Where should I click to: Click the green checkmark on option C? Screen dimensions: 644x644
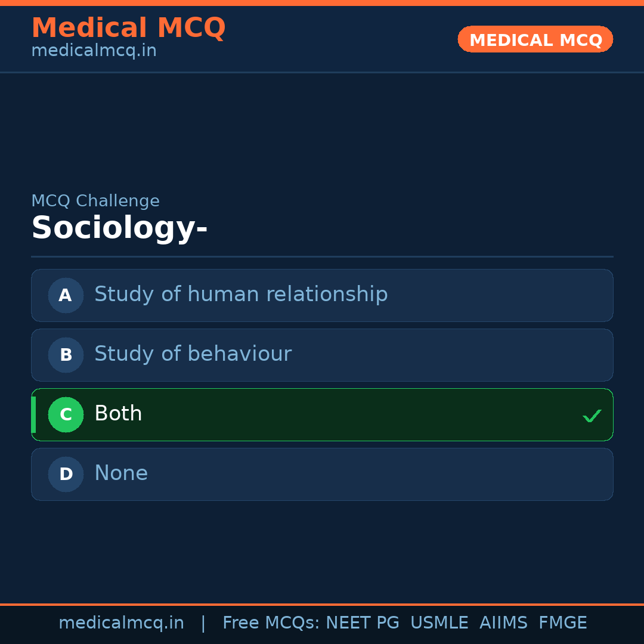click(592, 415)
